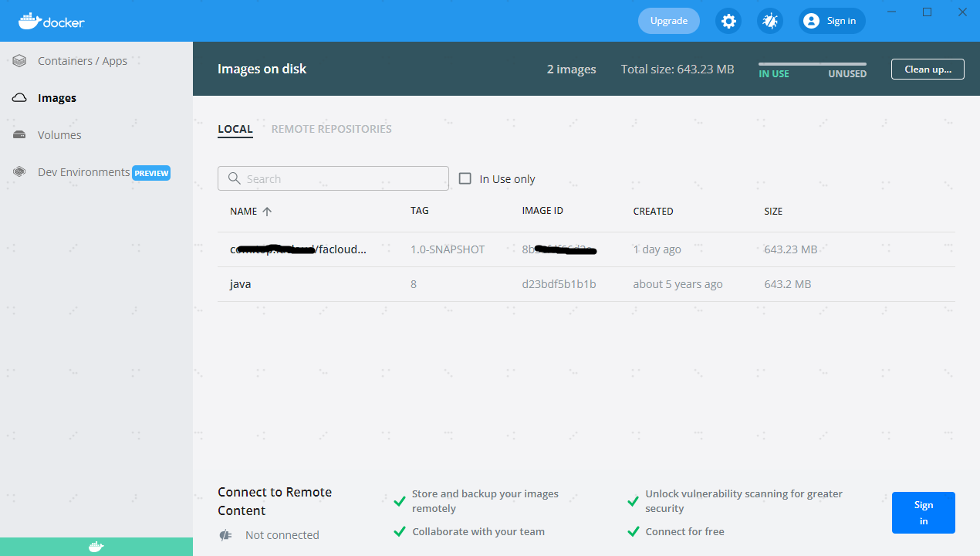980x556 pixels.
Task: Click the UNUSED label
Action: [x=847, y=74]
